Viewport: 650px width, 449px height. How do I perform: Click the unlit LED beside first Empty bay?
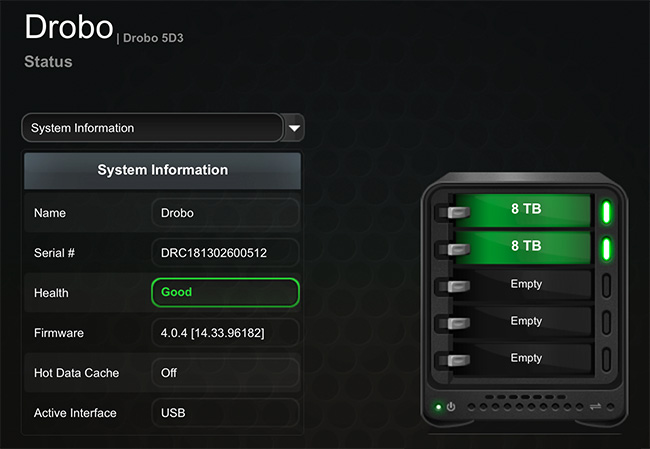[606, 286]
